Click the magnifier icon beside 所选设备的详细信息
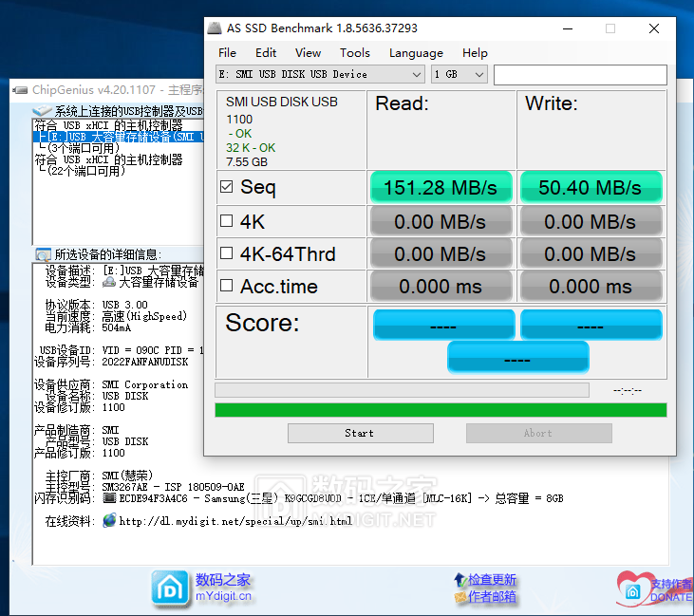The height and width of the screenshot is (616, 694). pos(43,254)
